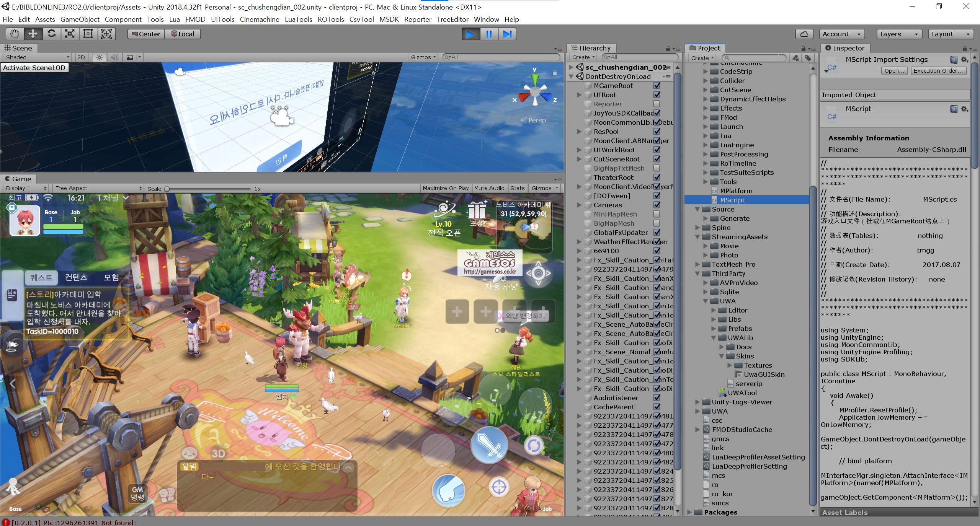Click Project search by type icon

point(795,58)
